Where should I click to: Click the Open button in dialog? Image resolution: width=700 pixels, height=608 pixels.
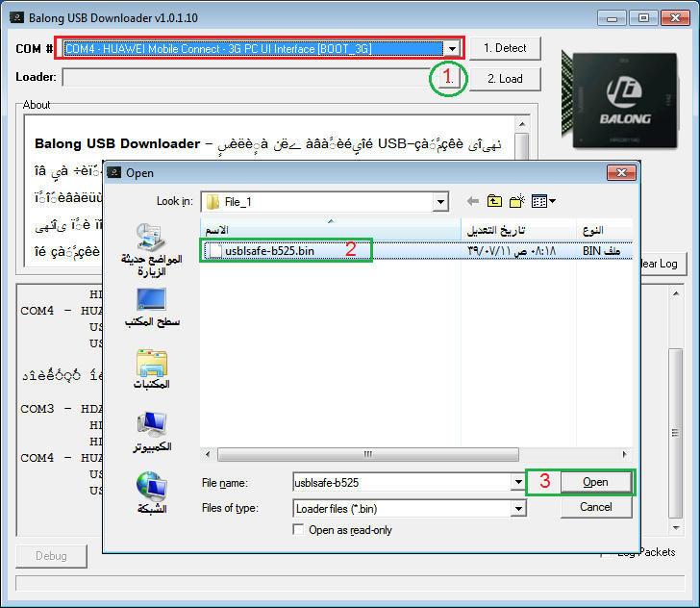[595, 482]
